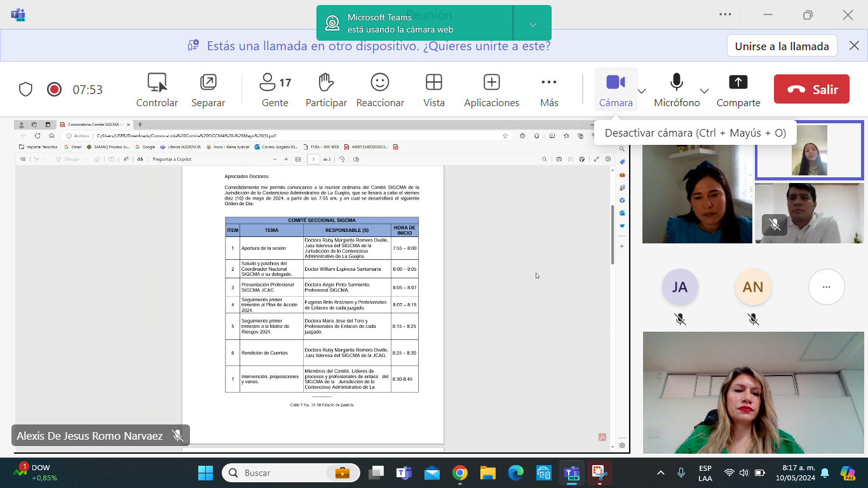Click Unirse a la llamada button
Viewport: 868px width, 488px height.
782,46
